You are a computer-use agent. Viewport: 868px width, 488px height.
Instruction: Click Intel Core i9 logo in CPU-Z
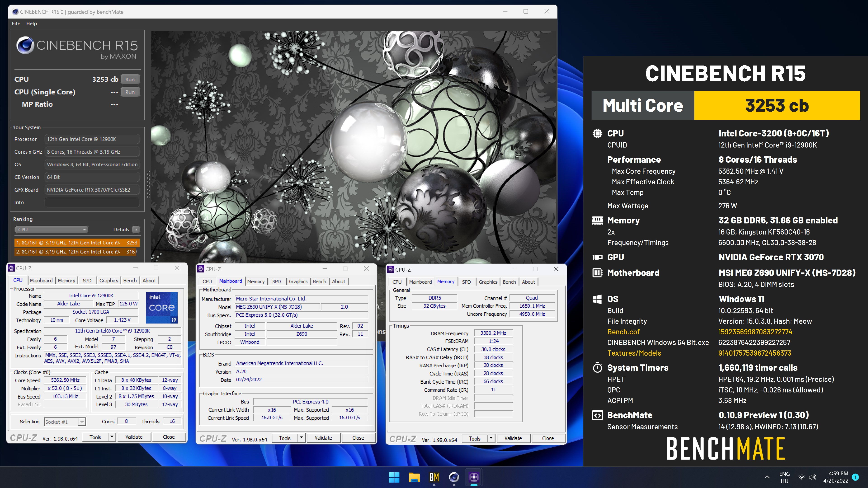pyautogui.click(x=162, y=307)
